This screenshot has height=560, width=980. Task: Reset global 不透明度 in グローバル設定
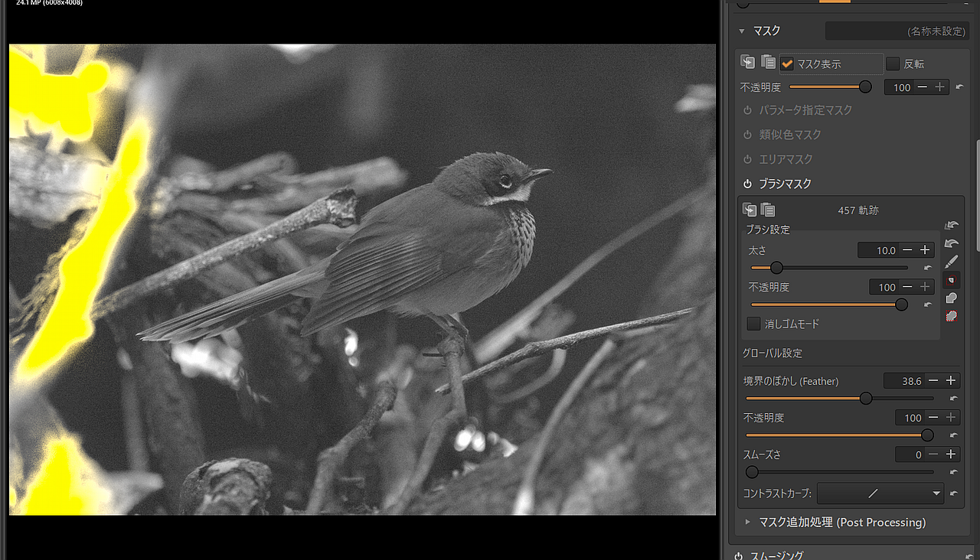[954, 435]
